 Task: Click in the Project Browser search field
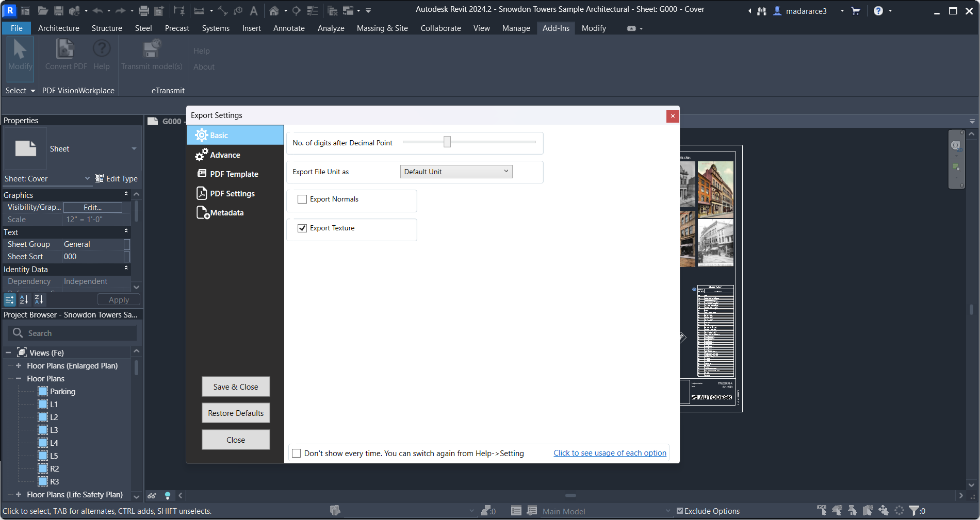[73, 333]
